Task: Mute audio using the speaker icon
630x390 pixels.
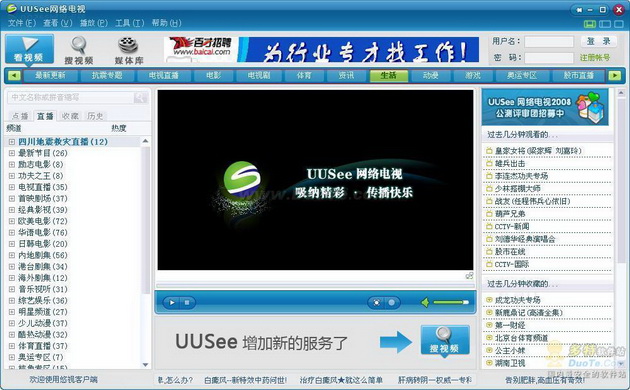Action: tap(425, 302)
